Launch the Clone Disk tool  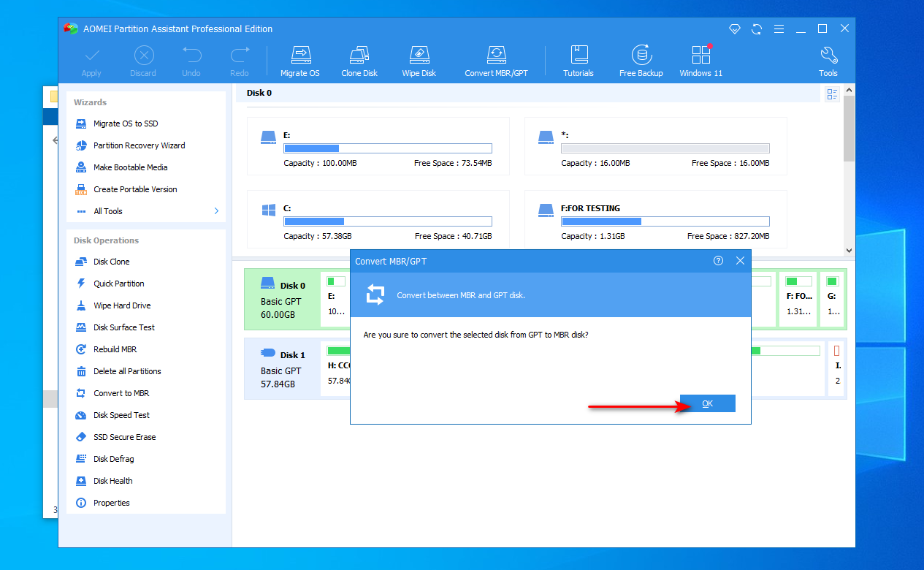click(359, 62)
